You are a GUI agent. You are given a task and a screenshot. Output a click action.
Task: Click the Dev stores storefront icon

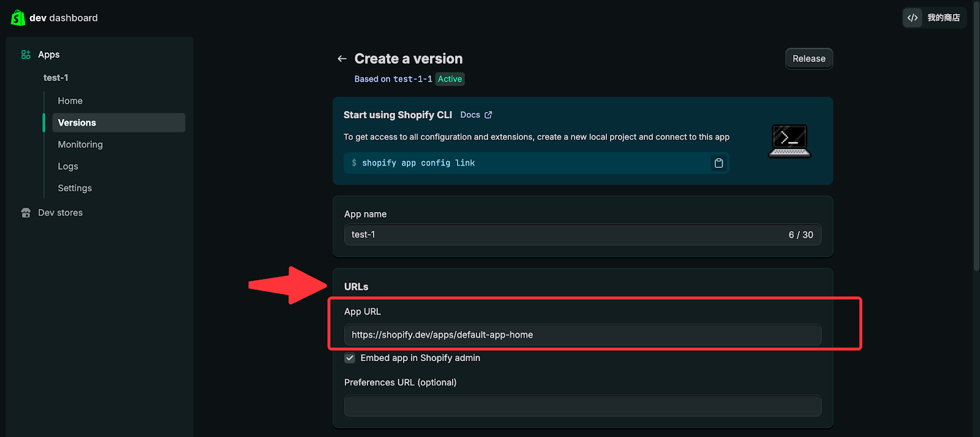pos(26,213)
